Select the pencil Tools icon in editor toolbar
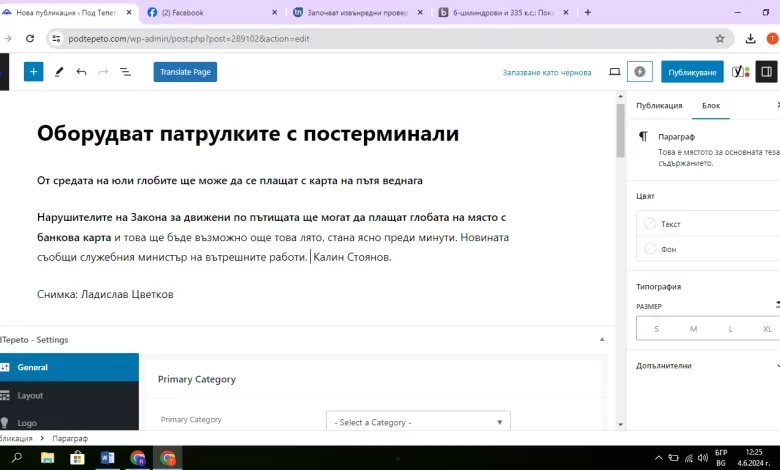Image resolution: width=780 pixels, height=470 pixels. pyautogui.click(x=59, y=72)
